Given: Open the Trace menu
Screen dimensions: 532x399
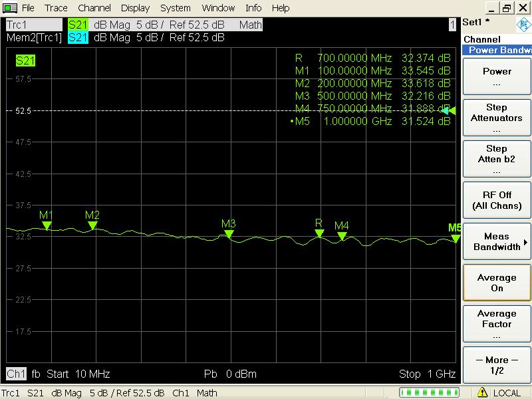Looking at the screenshot, I should (56, 8).
